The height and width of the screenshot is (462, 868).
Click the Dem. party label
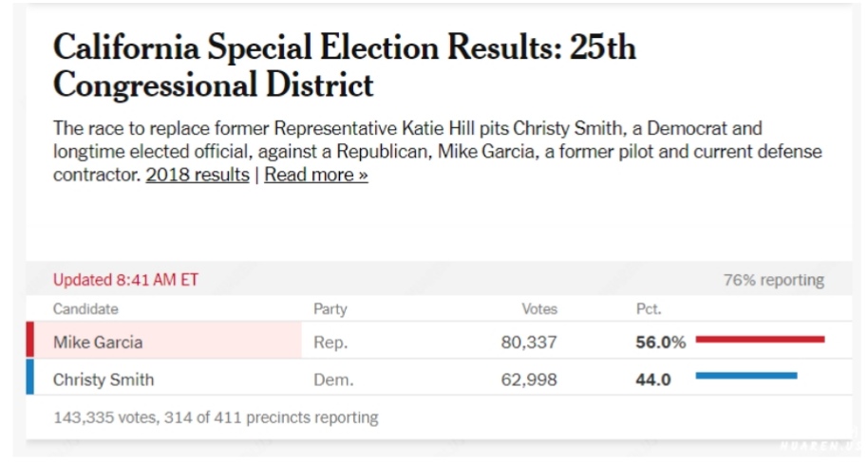tap(333, 379)
